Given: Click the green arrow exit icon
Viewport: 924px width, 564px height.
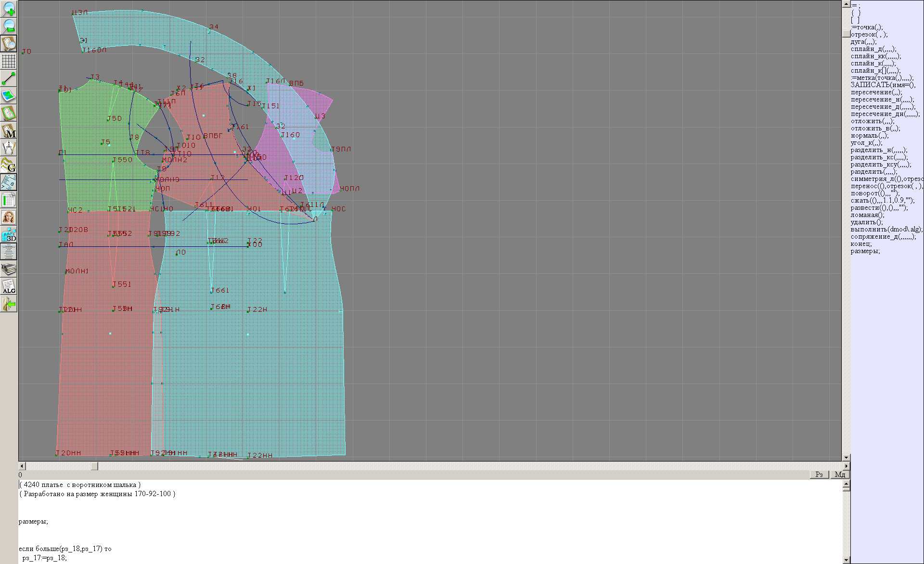Looking at the screenshot, I should tap(9, 304).
